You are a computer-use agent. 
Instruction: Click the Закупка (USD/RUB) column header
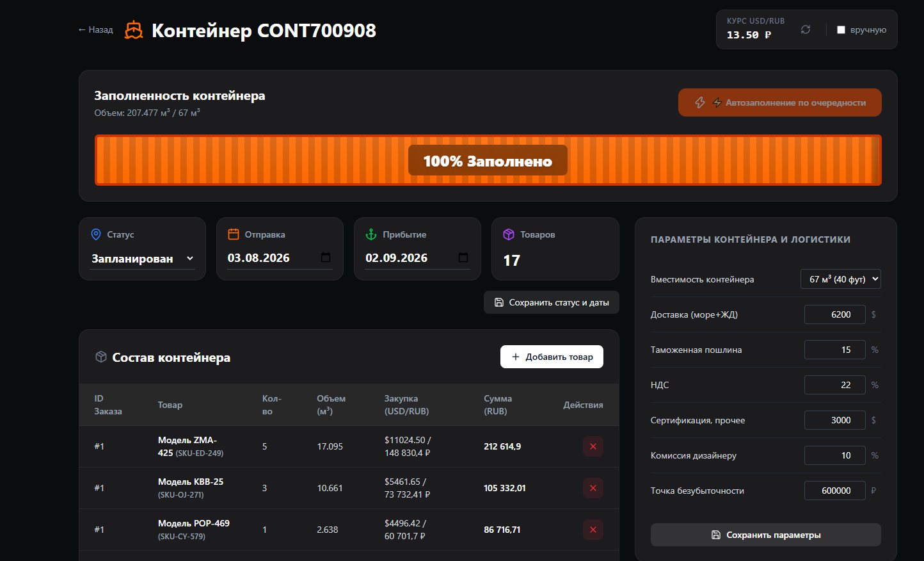tap(407, 405)
